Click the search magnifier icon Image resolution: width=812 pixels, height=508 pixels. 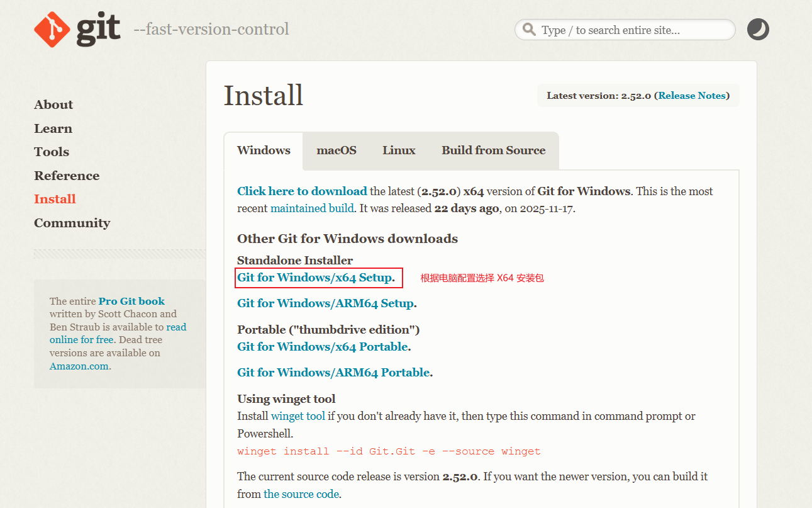click(x=530, y=30)
